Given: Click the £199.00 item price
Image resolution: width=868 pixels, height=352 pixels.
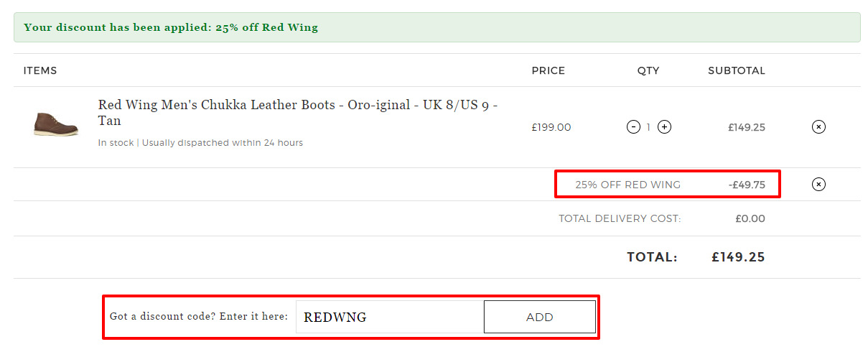Looking at the screenshot, I should point(551,127).
